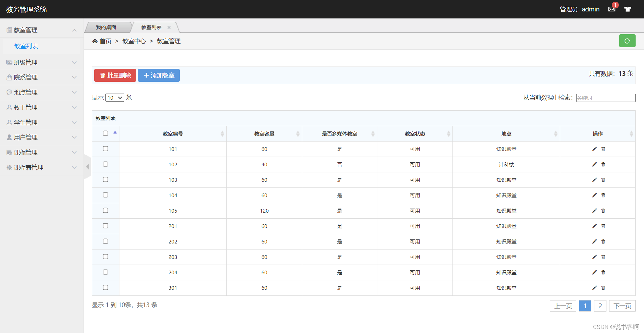Focus the 关键词 search field
644x333 pixels.
606,98
